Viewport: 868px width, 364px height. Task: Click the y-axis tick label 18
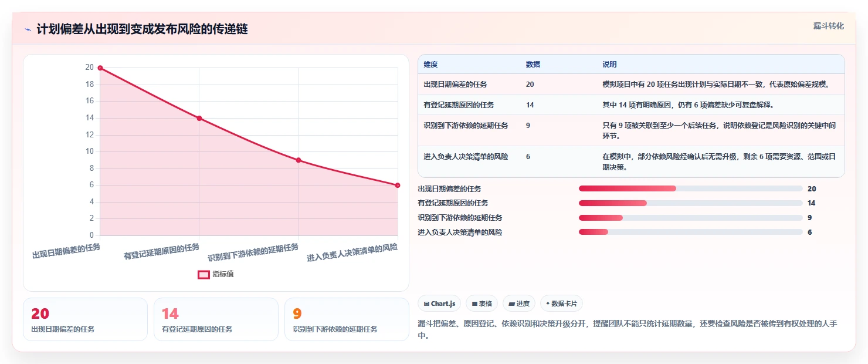pos(90,85)
